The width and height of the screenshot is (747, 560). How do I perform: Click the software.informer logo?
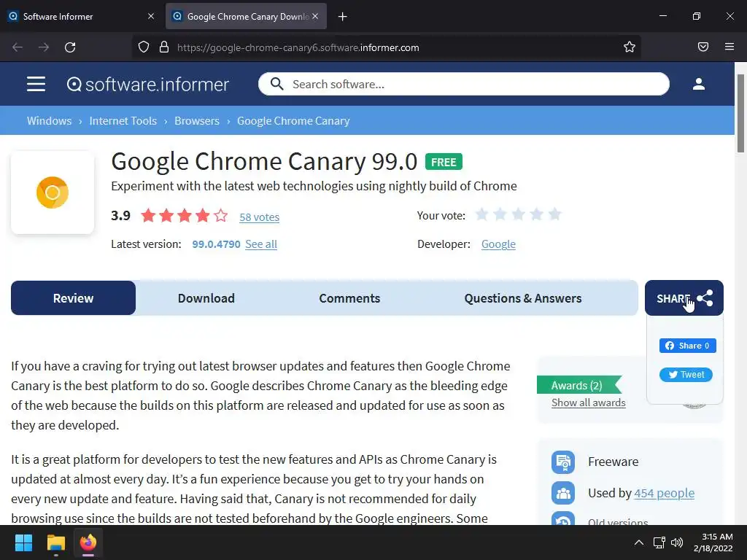[x=147, y=85]
